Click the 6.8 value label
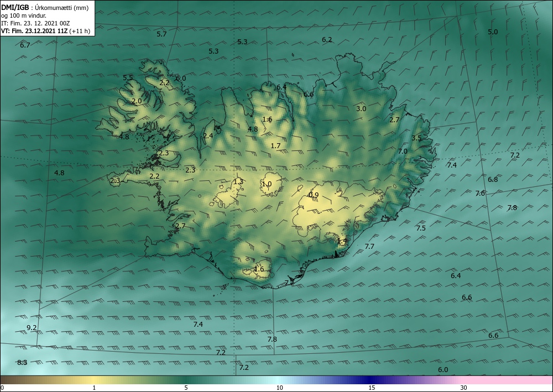This screenshot has height=392, width=553. point(493,180)
